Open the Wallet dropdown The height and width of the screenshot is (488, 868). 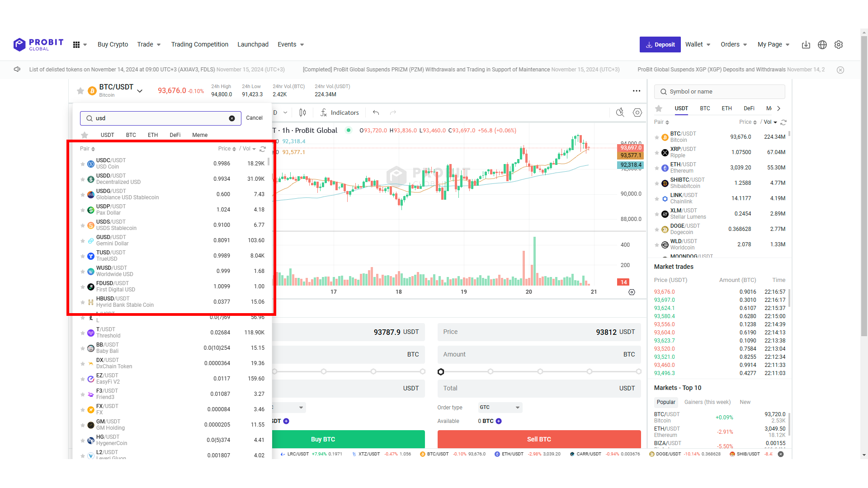coord(698,44)
